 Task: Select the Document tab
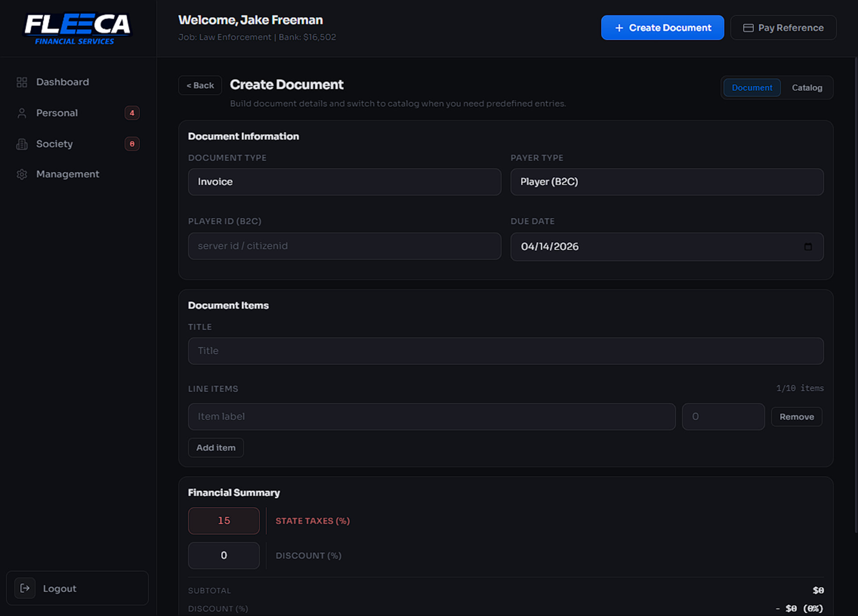(752, 88)
